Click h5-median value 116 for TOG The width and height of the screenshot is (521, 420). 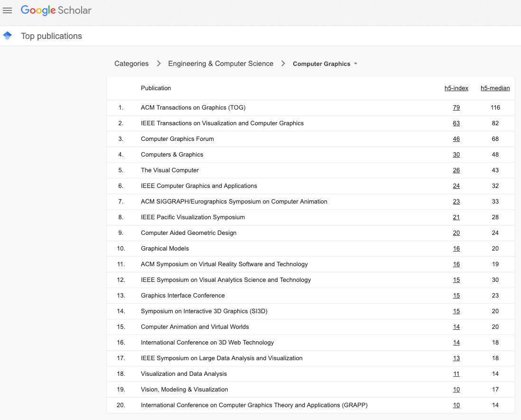(495, 108)
